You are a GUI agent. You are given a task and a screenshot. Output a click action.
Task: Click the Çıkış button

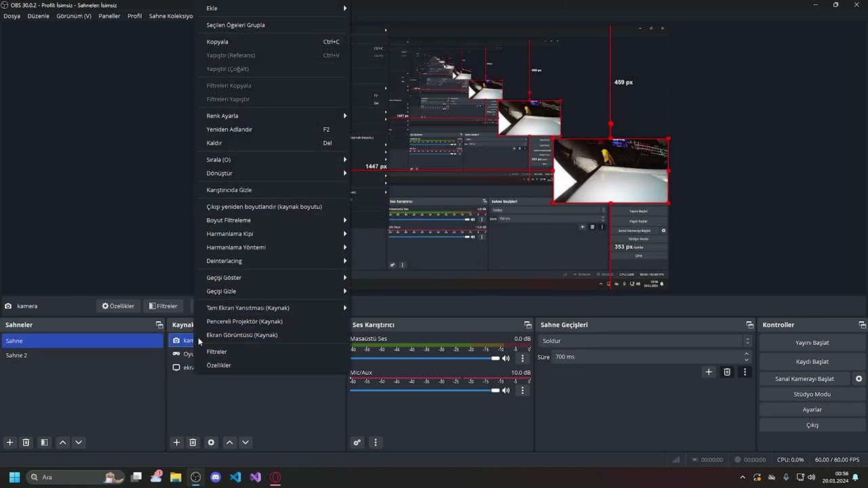pyautogui.click(x=812, y=426)
